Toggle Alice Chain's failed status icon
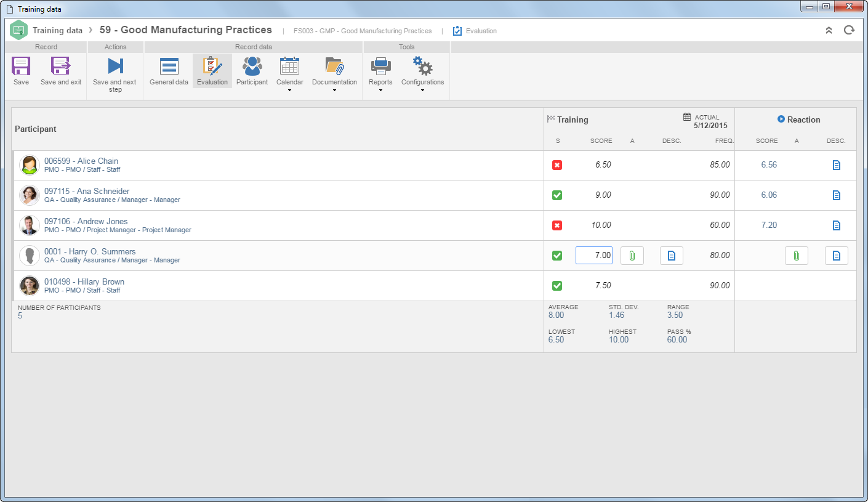The width and height of the screenshot is (868, 502). (x=557, y=165)
